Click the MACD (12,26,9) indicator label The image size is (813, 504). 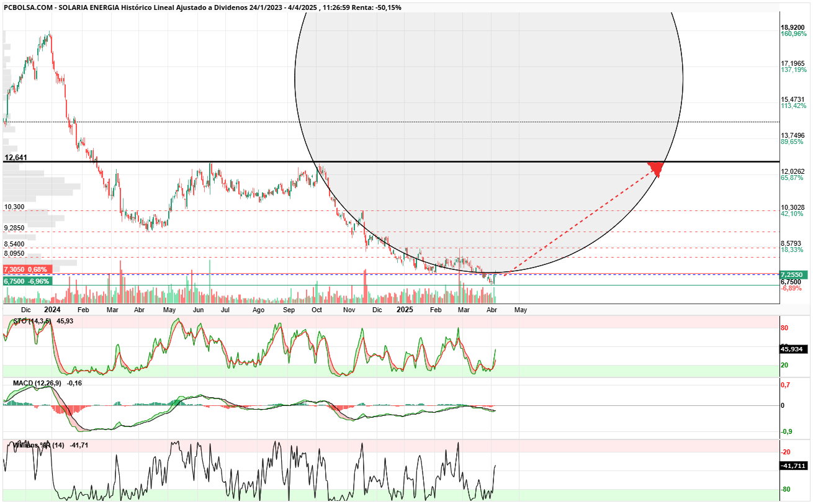(37, 383)
